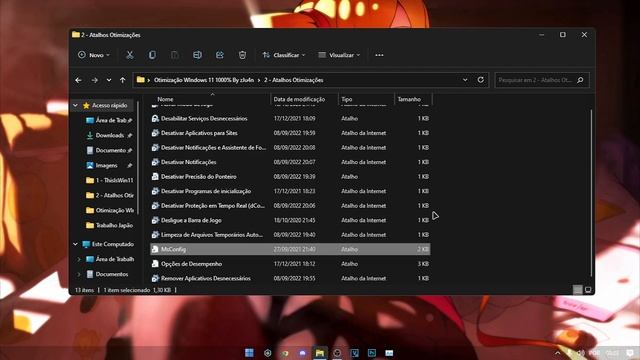The width and height of the screenshot is (640, 360).
Task: Click the icon of Desligue a Barra de Jogo
Action: coord(155,220)
